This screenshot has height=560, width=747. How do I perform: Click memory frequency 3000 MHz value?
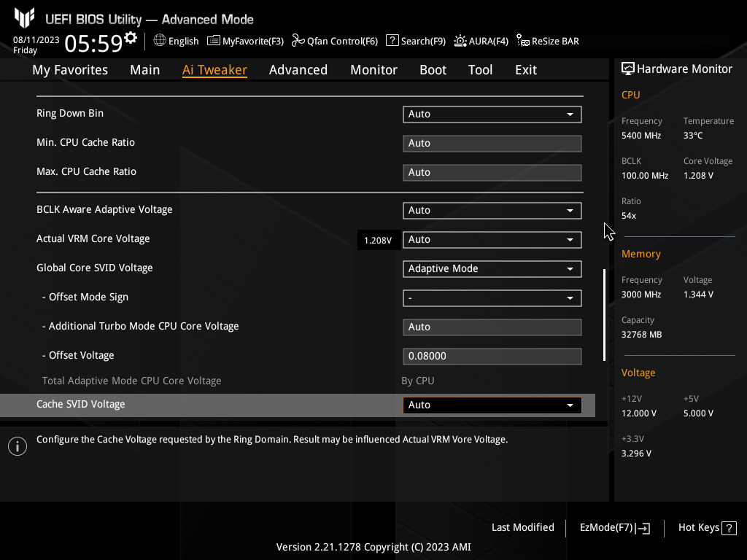tap(640, 295)
